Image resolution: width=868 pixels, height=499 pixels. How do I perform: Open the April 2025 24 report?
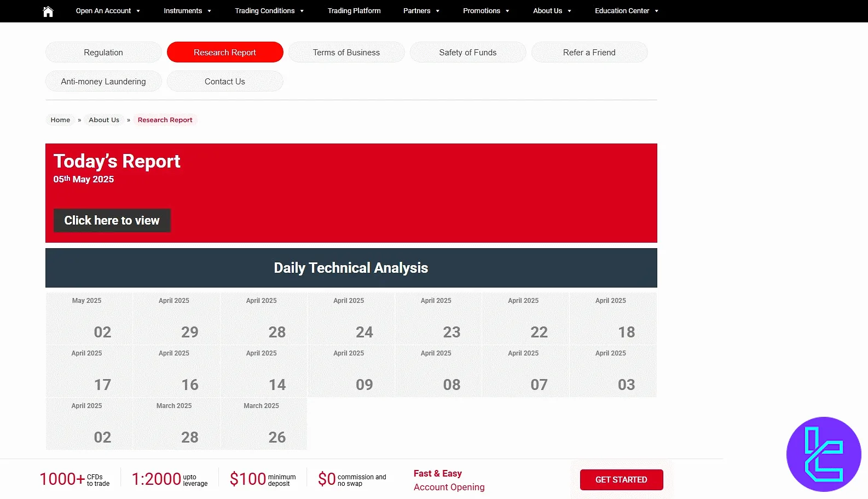click(351, 318)
